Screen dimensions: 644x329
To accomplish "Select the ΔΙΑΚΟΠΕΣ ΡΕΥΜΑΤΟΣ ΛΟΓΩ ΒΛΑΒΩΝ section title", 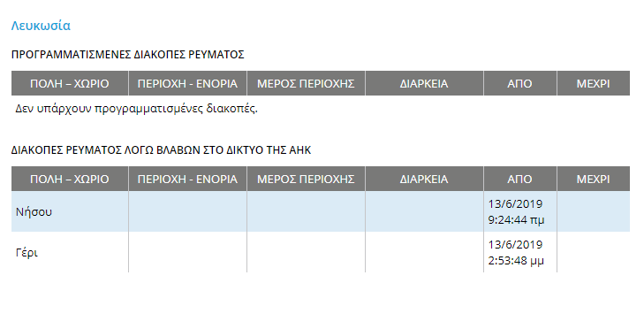I will 161,150.
